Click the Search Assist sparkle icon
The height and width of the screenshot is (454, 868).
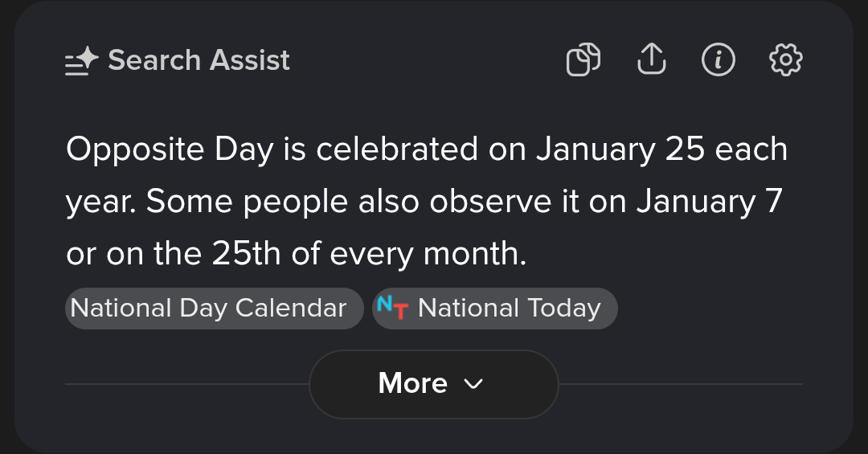coord(82,60)
